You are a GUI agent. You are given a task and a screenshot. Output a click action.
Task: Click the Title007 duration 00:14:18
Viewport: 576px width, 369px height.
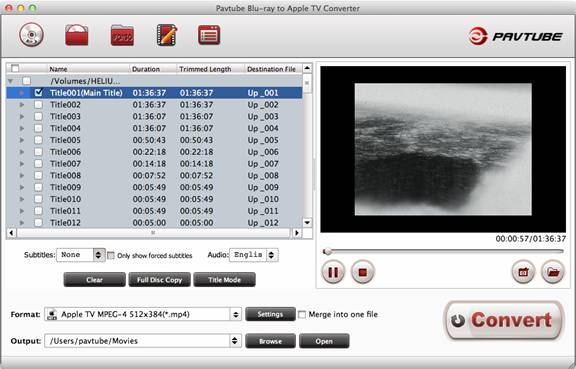click(x=149, y=164)
